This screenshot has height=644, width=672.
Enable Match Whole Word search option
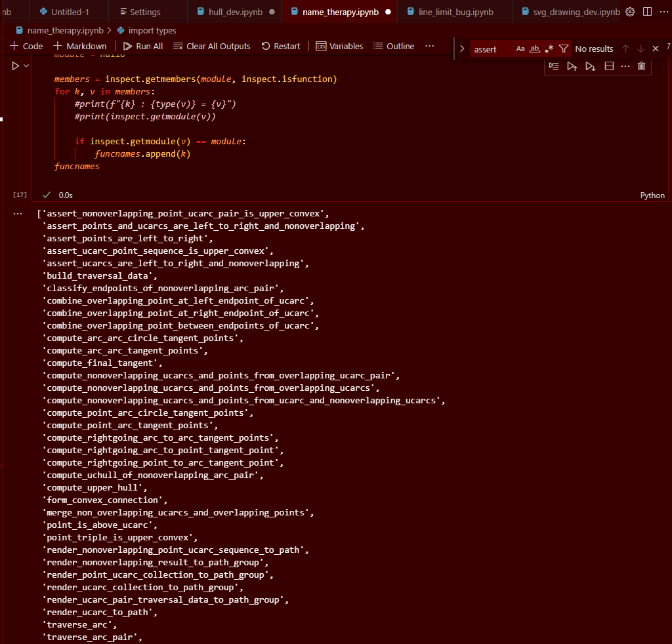click(534, 49)
